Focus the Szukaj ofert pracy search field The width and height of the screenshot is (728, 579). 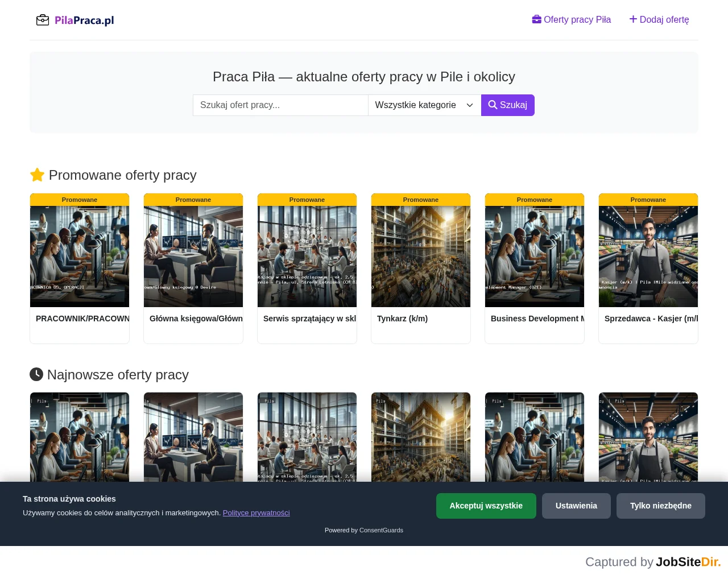(280, 105)
